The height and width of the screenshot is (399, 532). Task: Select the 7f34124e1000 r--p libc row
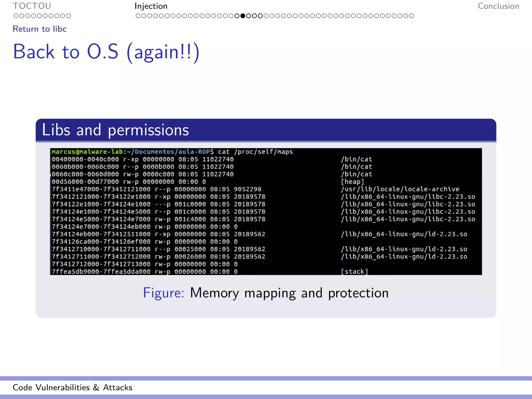click(x=263, y=212)
